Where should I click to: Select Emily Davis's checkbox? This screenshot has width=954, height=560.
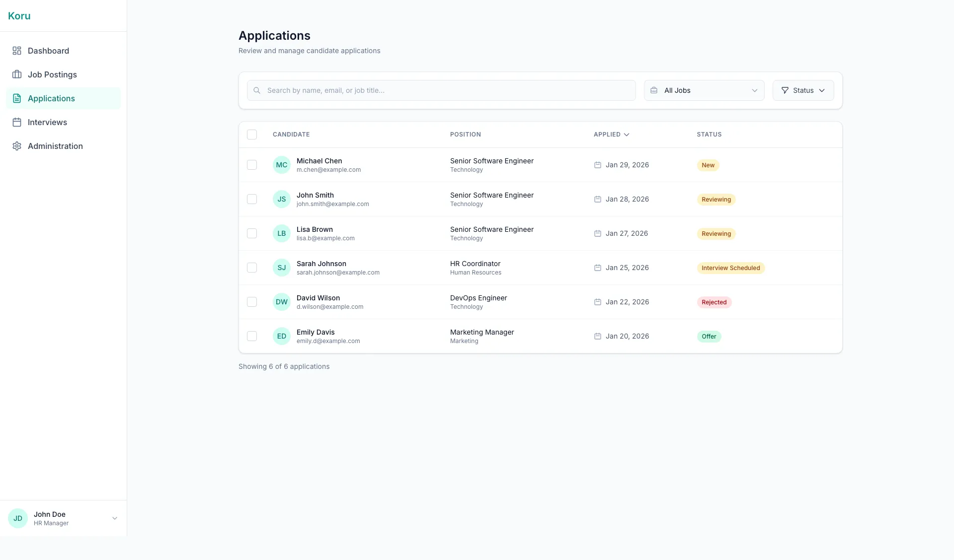pos(252,336)
